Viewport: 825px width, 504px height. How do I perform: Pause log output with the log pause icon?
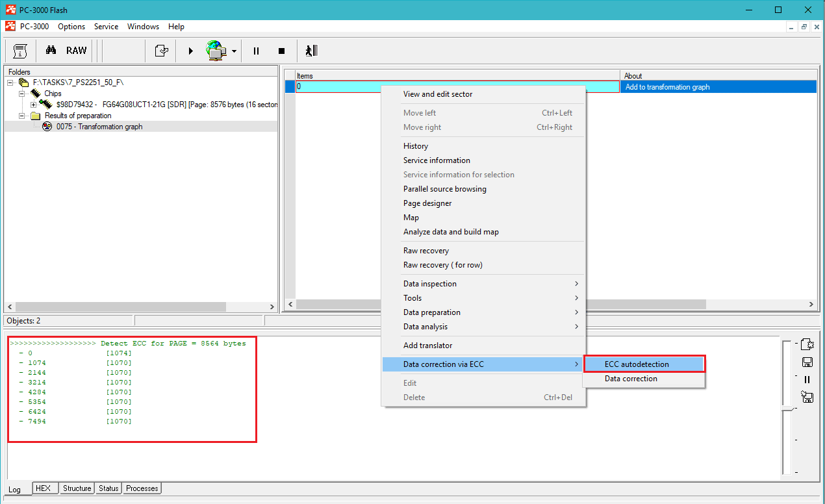pos(807,379)
